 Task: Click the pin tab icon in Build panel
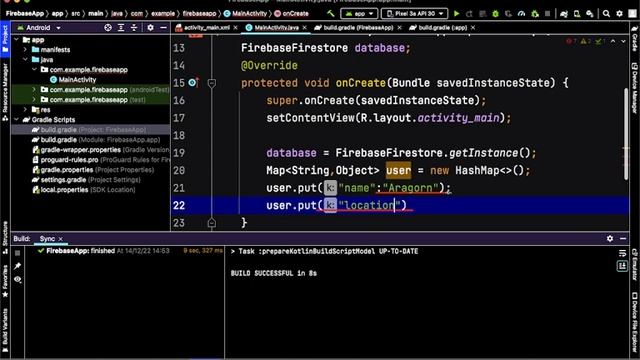[18, 266]
